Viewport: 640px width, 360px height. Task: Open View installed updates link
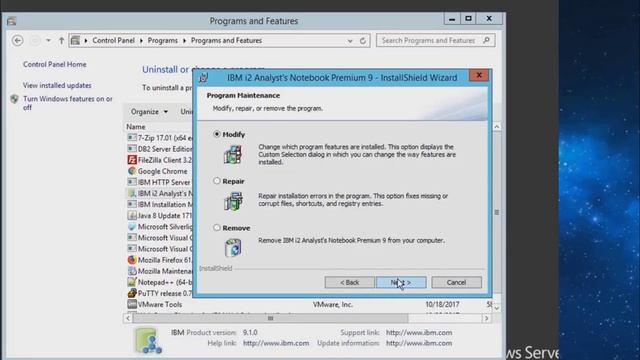click(57, 85)
